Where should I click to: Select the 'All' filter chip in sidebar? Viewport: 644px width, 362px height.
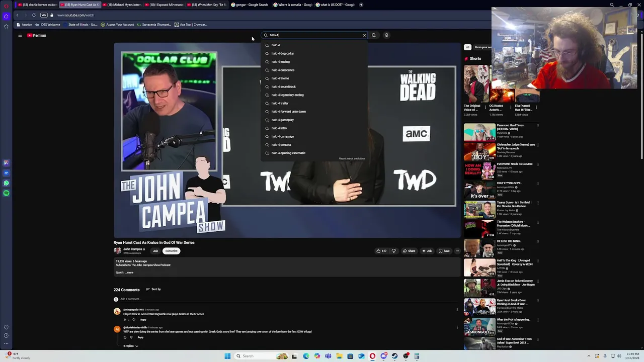tap(467, 47)
